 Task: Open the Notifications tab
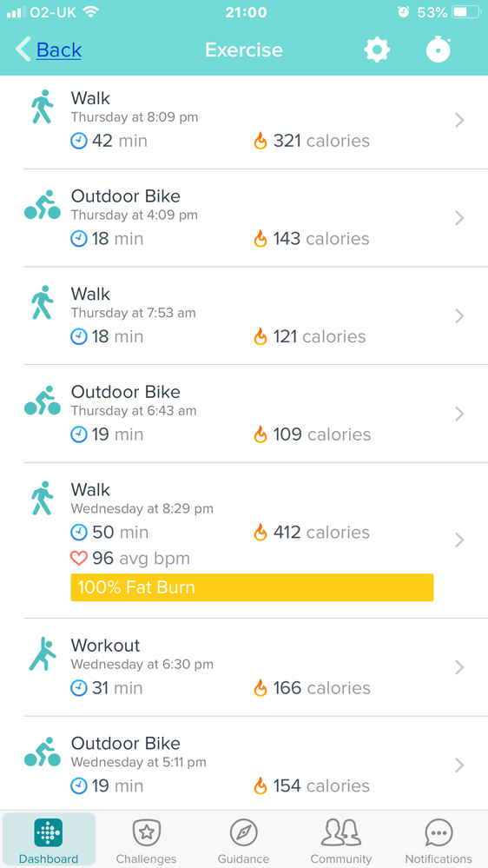click(439, 840)
